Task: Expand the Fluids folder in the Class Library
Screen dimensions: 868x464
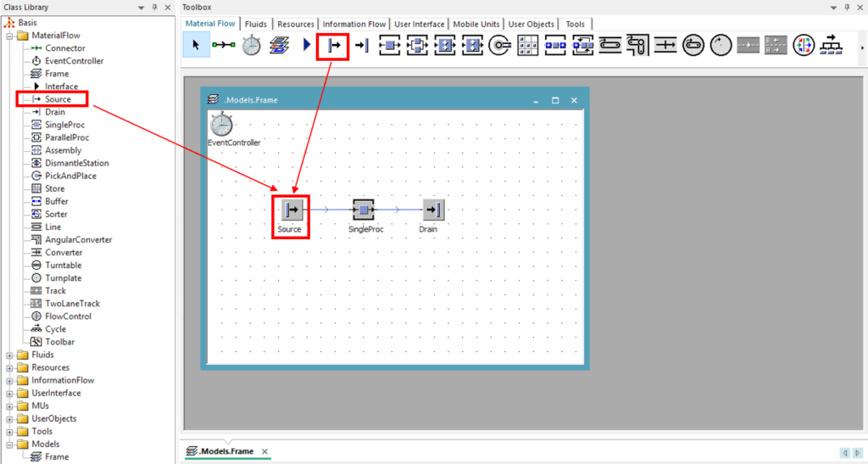Action: click(9, 355)
